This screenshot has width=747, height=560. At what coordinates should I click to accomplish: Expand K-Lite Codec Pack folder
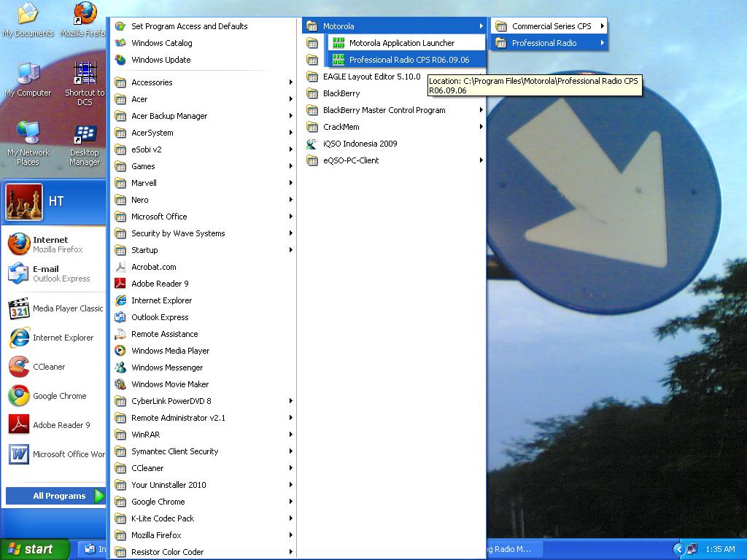click(x=204, y=518)
